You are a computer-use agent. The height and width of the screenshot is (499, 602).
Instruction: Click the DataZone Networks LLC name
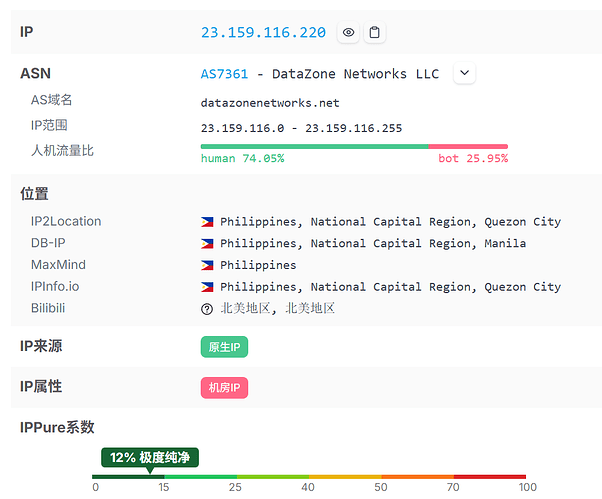click(x=356, y=74)
